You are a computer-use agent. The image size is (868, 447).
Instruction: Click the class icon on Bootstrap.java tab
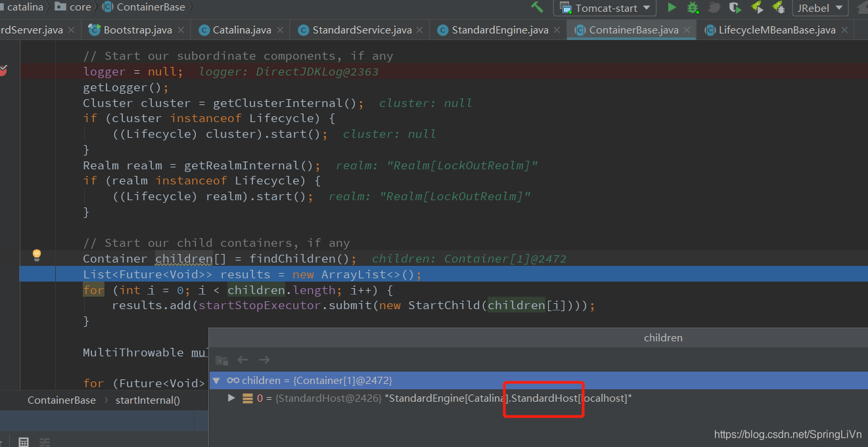(x=94, y=30)
